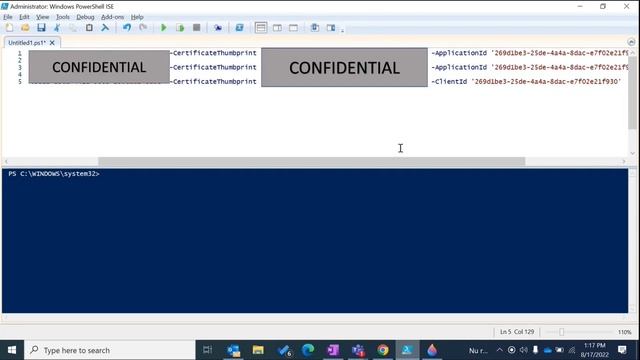Click the editor vertical scrollbar thumb

[x=632, y=93]
